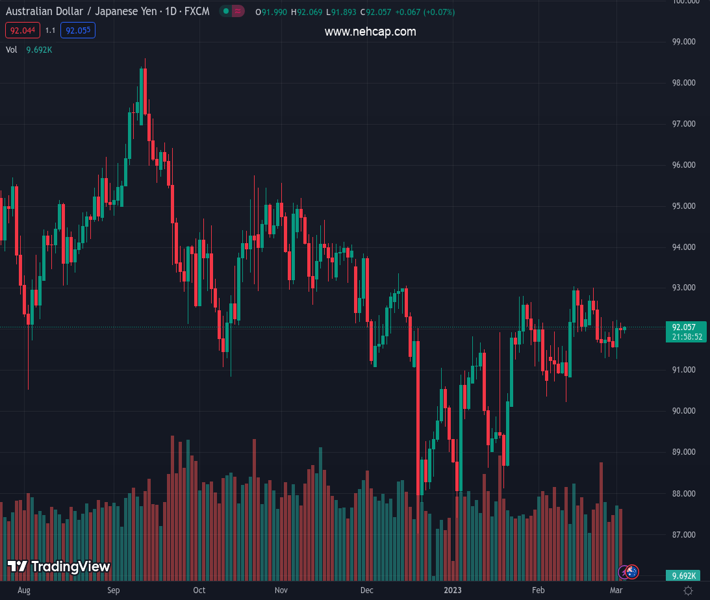Click the volume value tag 9.692K

684,576
